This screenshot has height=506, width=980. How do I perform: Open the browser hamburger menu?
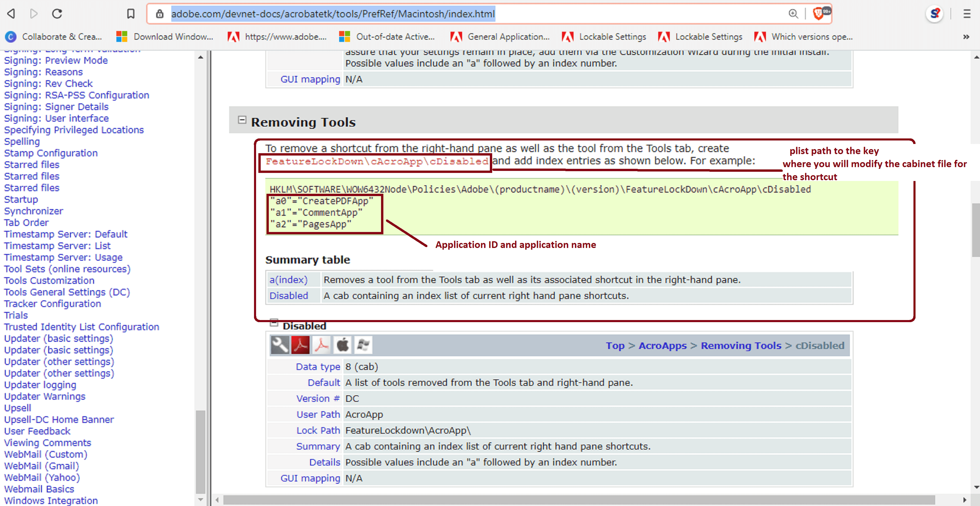(x=967, y=14)
